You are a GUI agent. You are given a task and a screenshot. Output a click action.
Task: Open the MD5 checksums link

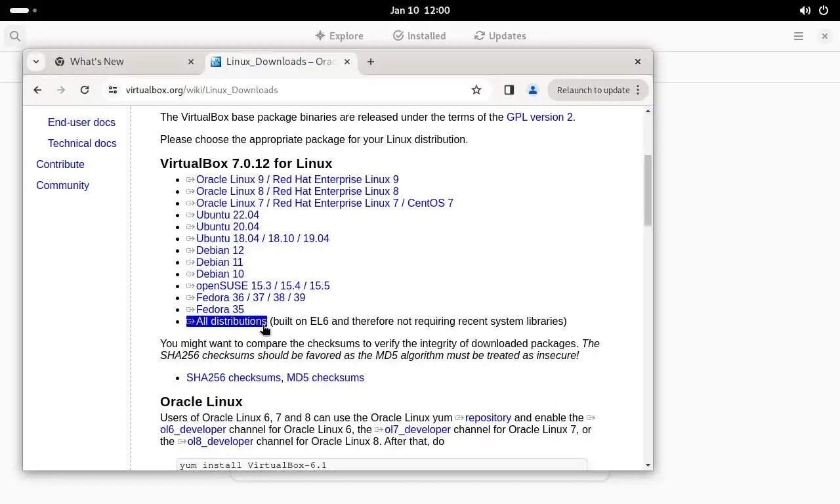[x=325, y=378]
